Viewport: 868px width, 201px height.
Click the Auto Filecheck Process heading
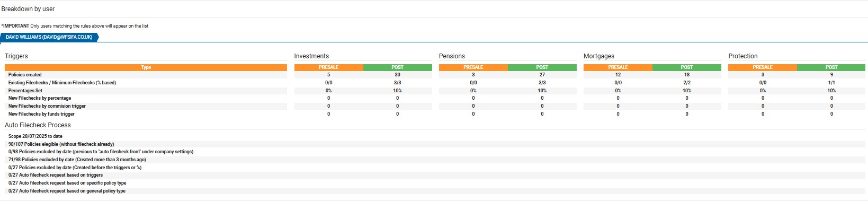tap(38, 125)
